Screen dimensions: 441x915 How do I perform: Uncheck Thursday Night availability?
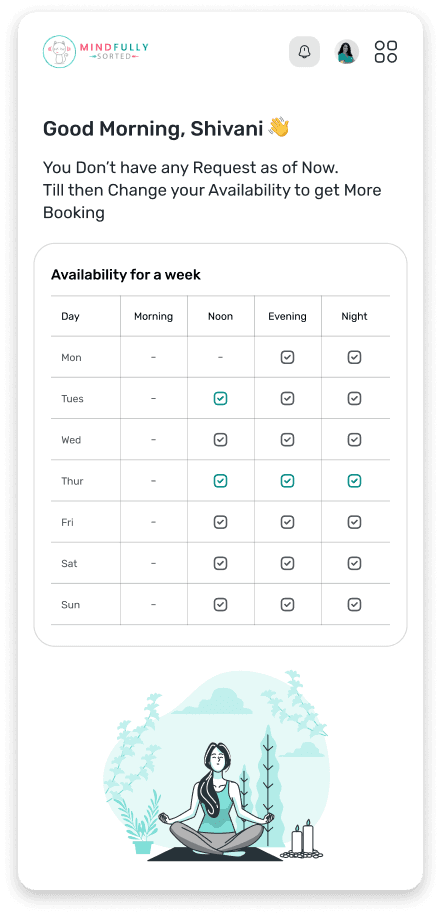coord(355,481)
